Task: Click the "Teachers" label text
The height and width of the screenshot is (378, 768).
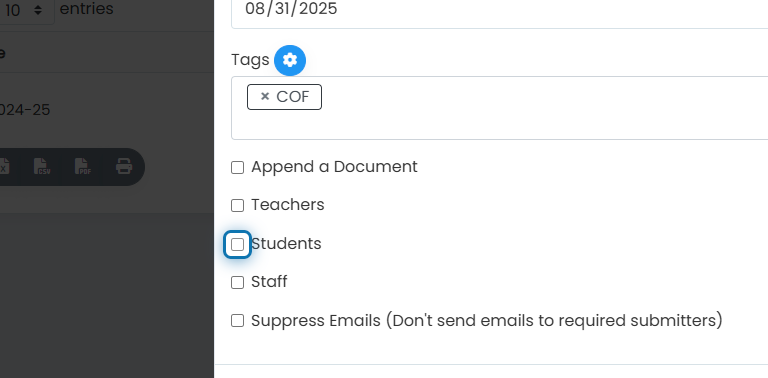Action: click(x=288, y=205)
